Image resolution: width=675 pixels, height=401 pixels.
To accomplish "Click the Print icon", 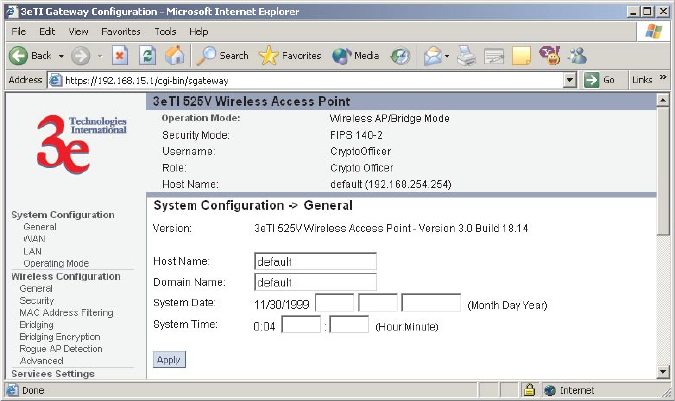I will coord(466,56).
